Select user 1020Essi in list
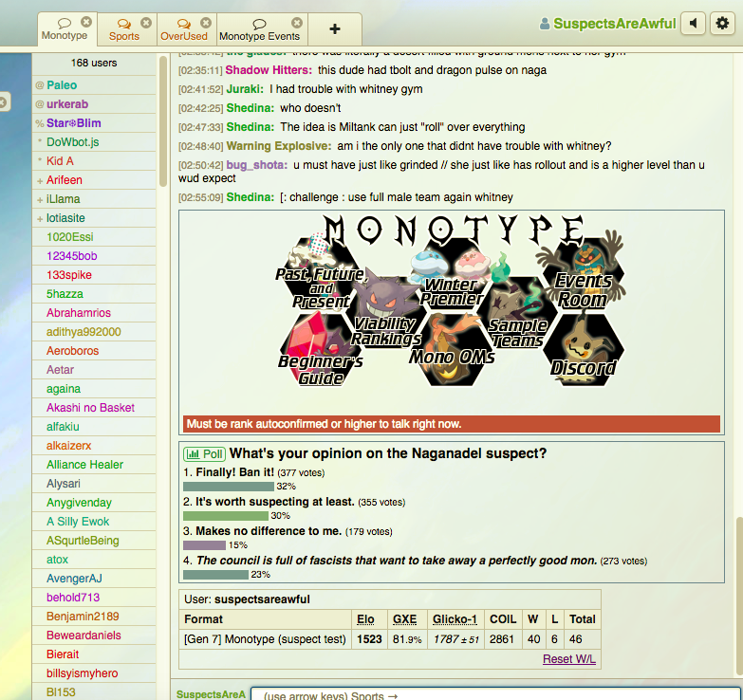743x700 pixels. point(94,237)
